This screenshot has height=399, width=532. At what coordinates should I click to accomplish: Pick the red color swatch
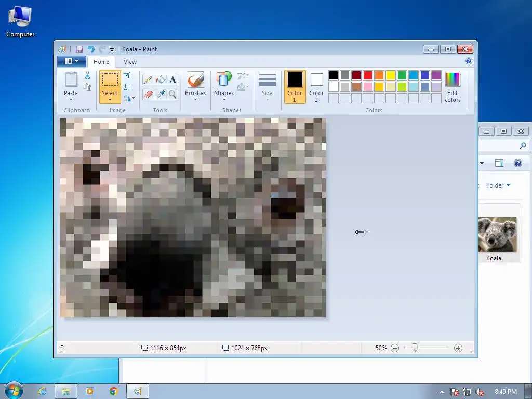point(368,75)
